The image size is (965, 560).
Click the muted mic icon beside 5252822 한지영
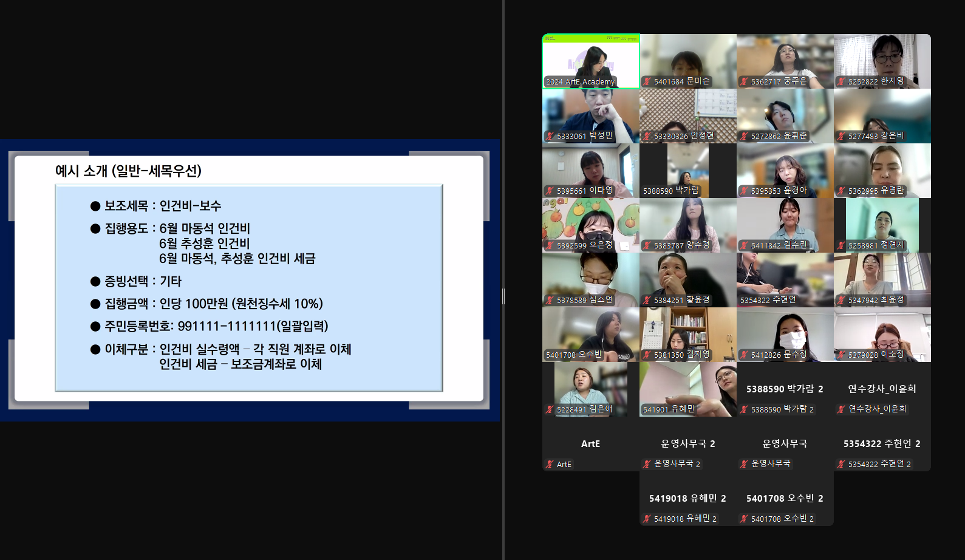pyautogui.click(x=842, y=81)
